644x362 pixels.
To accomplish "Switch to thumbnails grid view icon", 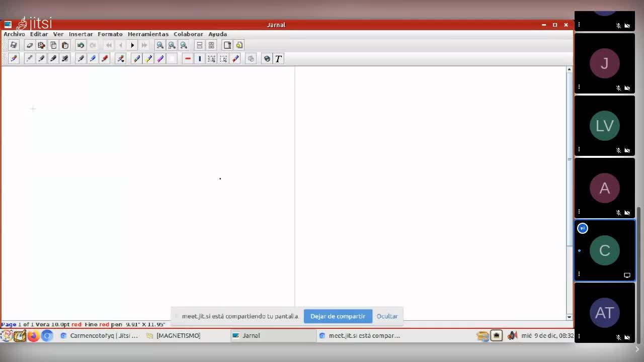I will [211, 45].
